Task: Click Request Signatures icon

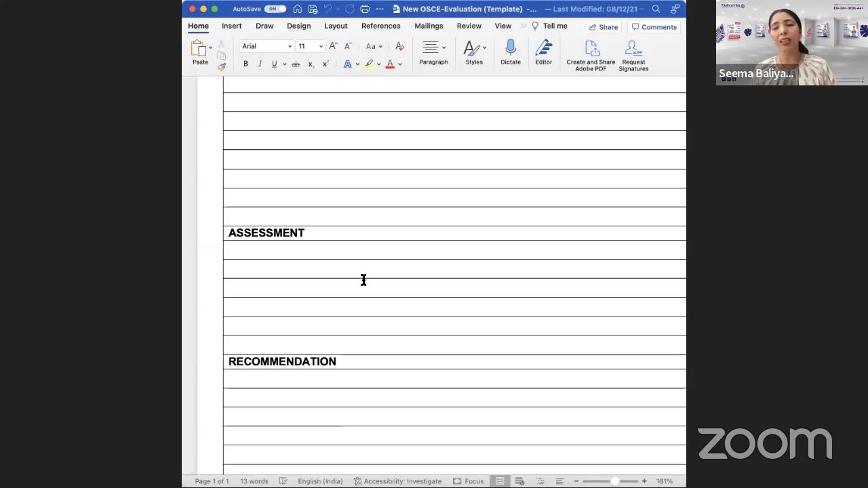Action: (633, 56)
